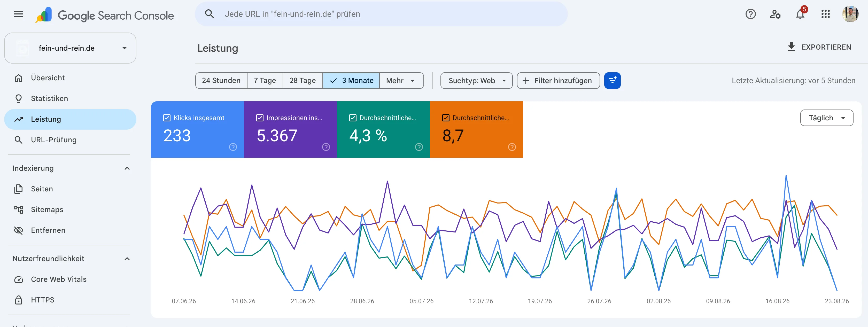Click the blue filter sparkle button
Screen dimensions: 868x327
612,81
